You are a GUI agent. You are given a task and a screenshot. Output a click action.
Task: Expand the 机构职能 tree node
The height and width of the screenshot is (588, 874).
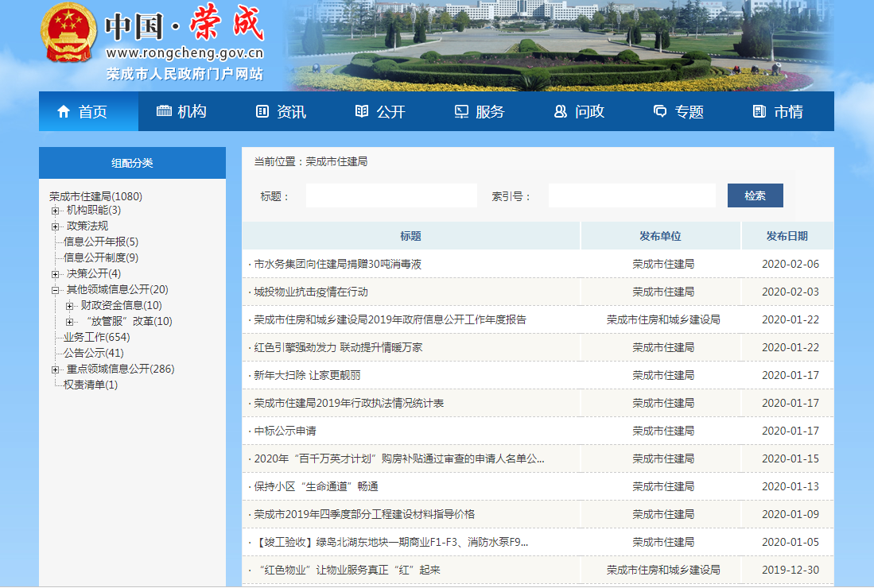[55, 211]
